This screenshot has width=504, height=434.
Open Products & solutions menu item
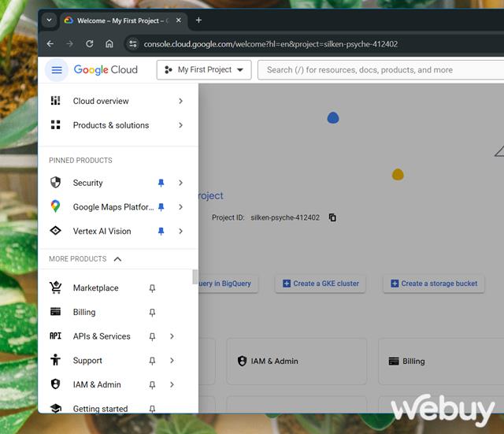pyautogui.click(x=118, y=125)
